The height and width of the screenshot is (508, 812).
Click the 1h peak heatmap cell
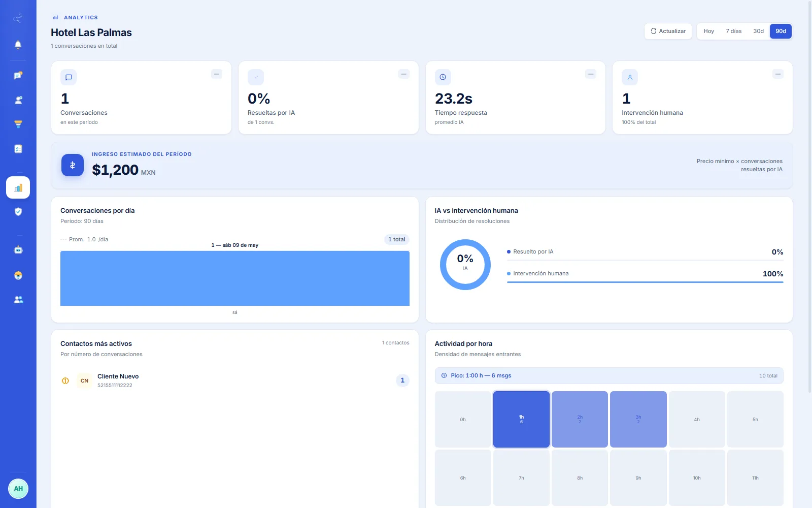pyautogui.click(x=521, y=420)
